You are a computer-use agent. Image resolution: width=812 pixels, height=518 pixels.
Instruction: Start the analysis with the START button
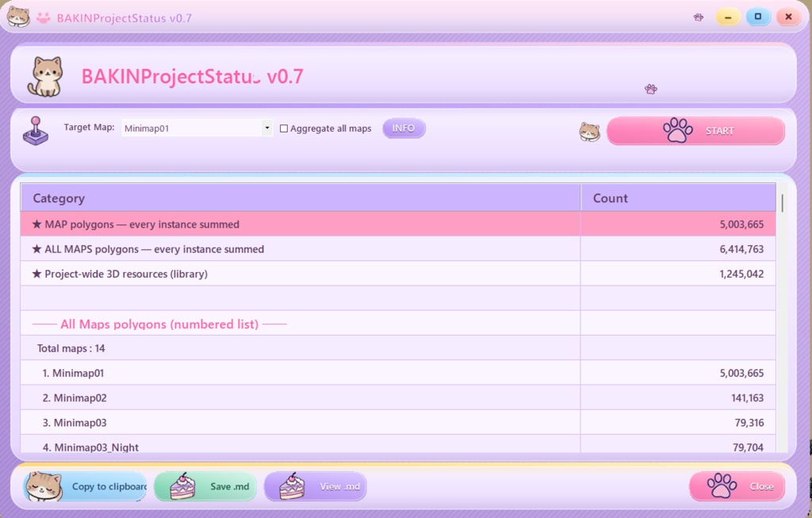pyautogui.click(x=695, y=131)
